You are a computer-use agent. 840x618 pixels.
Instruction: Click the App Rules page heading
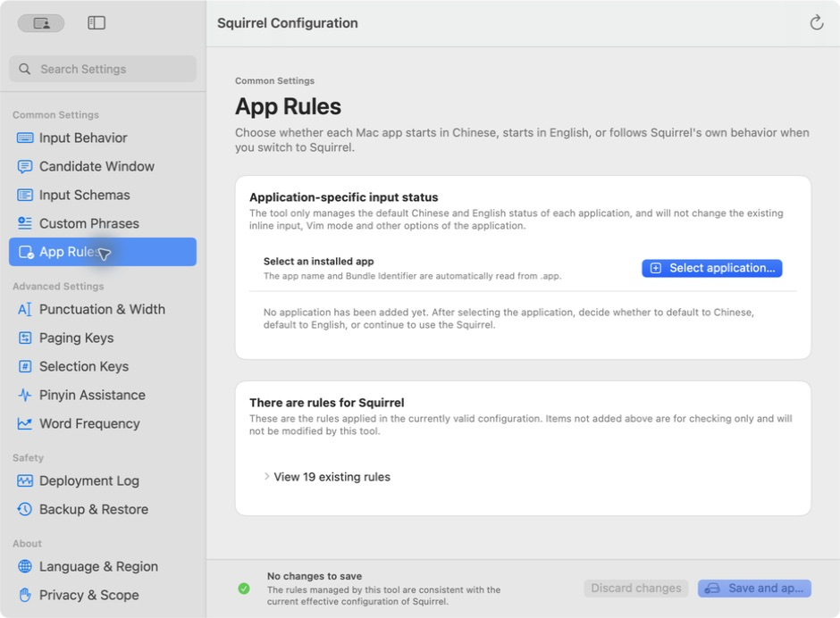[x=289, y=106]
